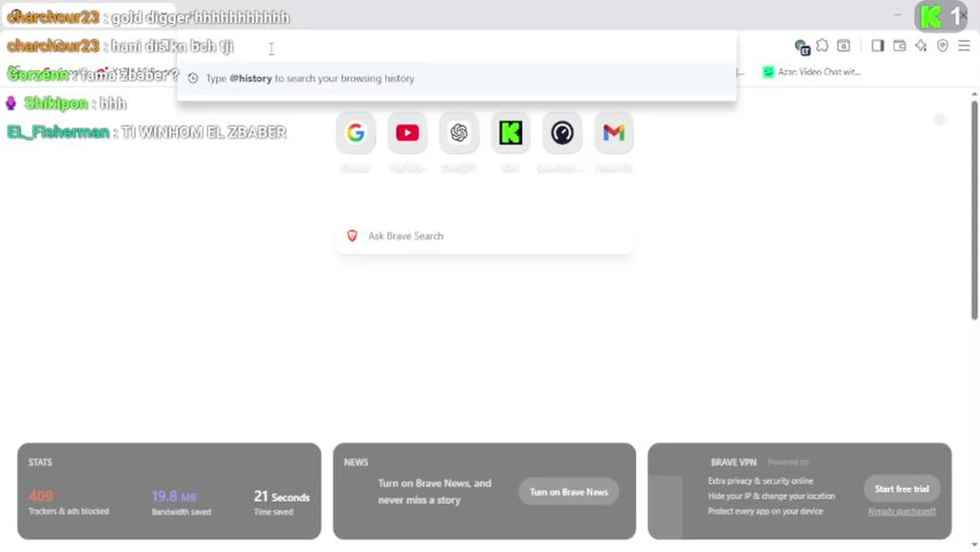The height and width of the screenshot is (552, 980).
Task: Minimize the browser window
Action: tap(897, 15)
